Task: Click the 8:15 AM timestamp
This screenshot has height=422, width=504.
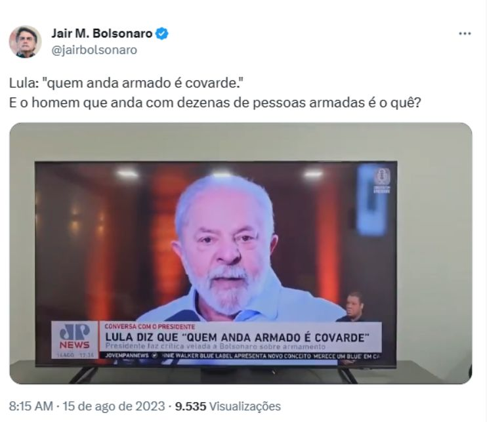Action: [31, 406]
